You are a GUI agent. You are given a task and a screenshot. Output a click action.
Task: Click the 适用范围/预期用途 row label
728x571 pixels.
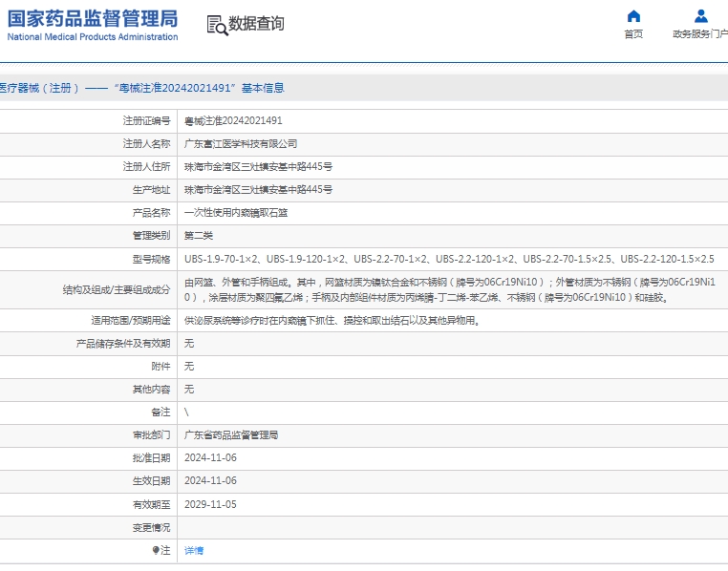click(x=131, y=320)
